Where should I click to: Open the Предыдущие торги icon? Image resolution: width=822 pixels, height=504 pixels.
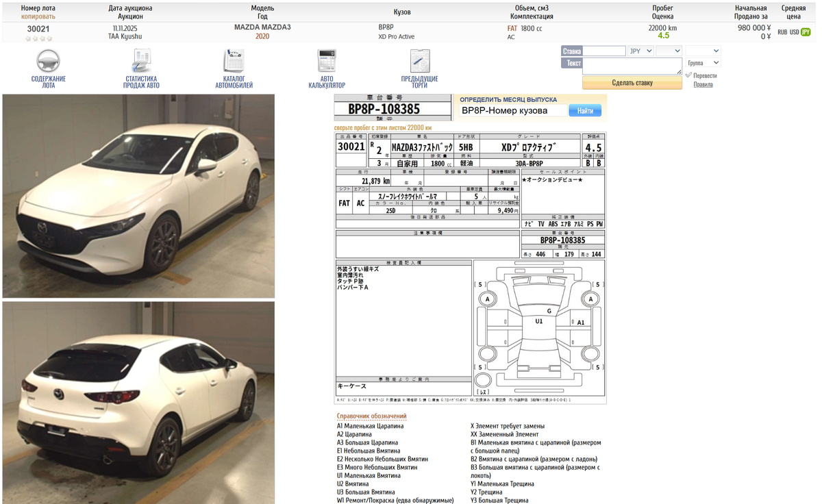pyautogui.click(x=419, y=62)
